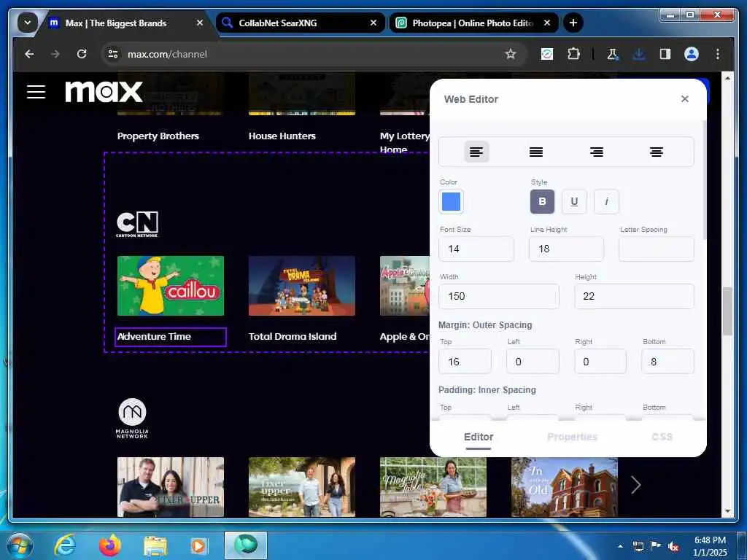The width and height of the screenshot is (747, 560).
Task: Click the House Hunters title
Action: click(x=282, y=136)
